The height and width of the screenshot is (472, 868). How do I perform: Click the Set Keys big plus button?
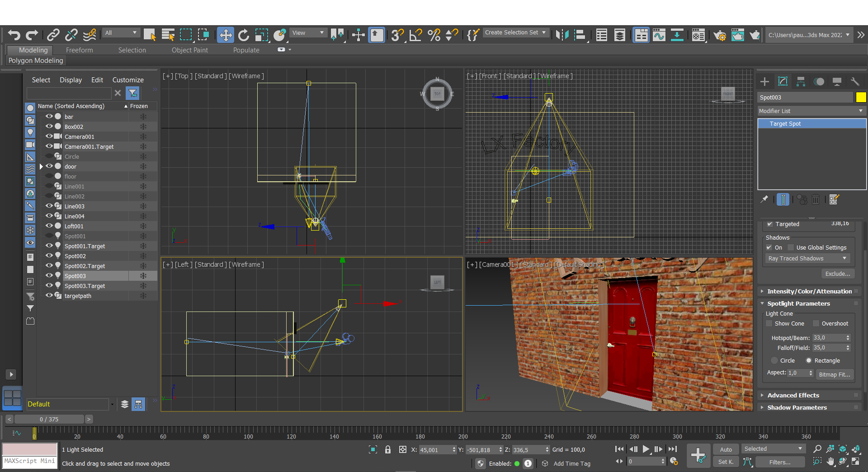pyautogui.click(x=698, y=455)
